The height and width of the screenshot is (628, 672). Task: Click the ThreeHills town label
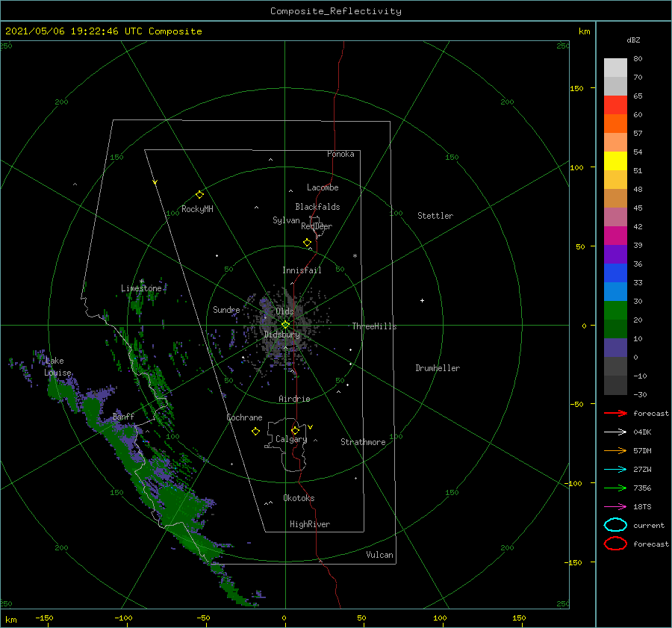pyautogui.click(x=374, y=326)
